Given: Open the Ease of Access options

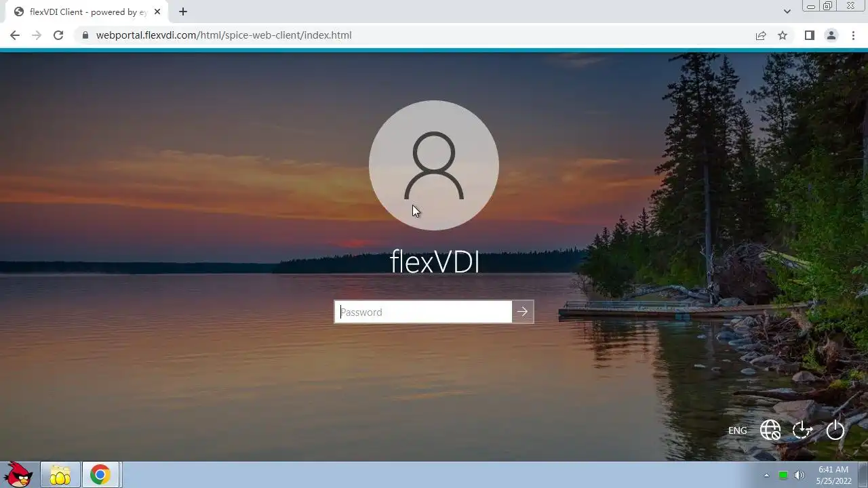Looking at the screenshot, I should click(803, 430).
